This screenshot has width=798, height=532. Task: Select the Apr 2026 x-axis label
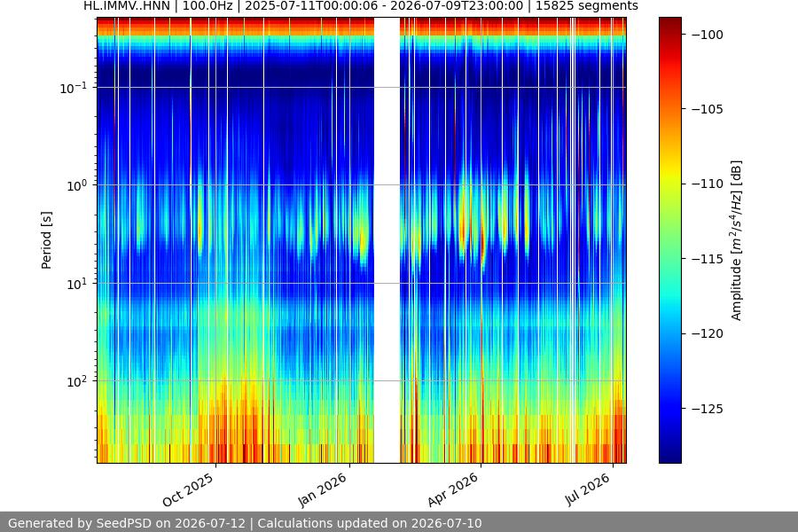point(453,489)
